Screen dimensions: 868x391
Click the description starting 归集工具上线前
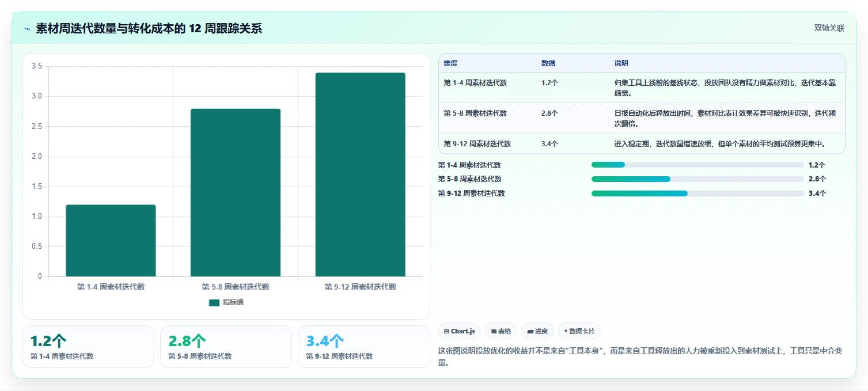(725, 88)
